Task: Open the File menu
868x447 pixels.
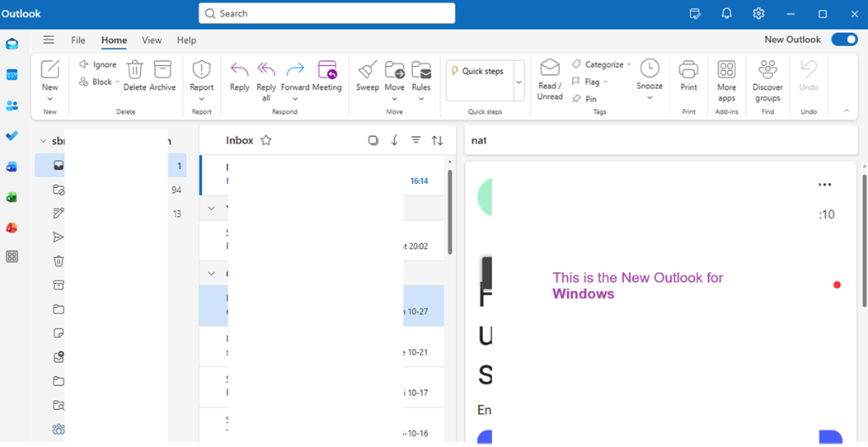Action: pos(78,40)
